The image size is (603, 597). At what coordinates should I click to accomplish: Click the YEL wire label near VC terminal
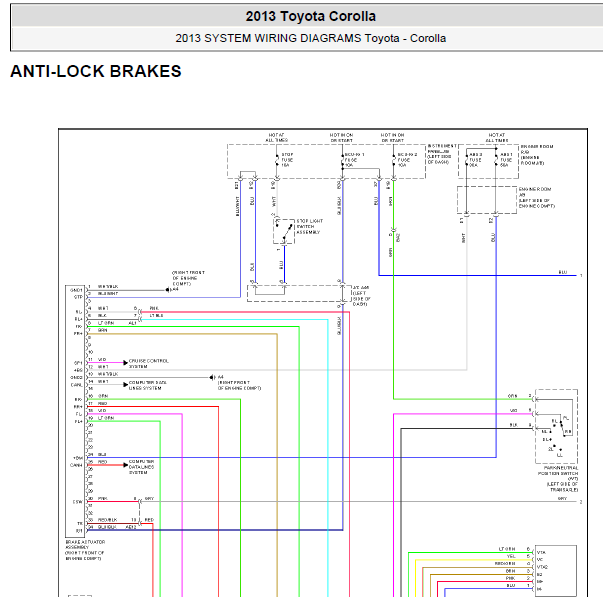[511, 556]
